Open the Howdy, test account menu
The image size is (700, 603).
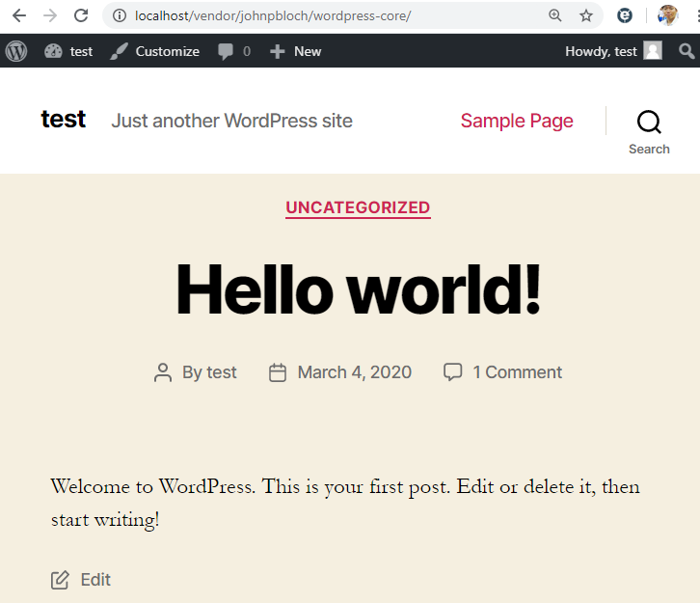point(612,51)
